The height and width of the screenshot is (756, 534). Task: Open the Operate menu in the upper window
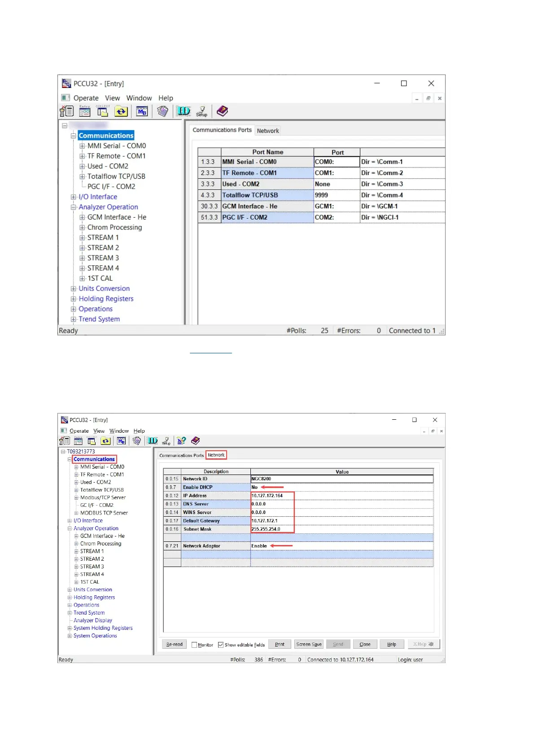[86, 98]
